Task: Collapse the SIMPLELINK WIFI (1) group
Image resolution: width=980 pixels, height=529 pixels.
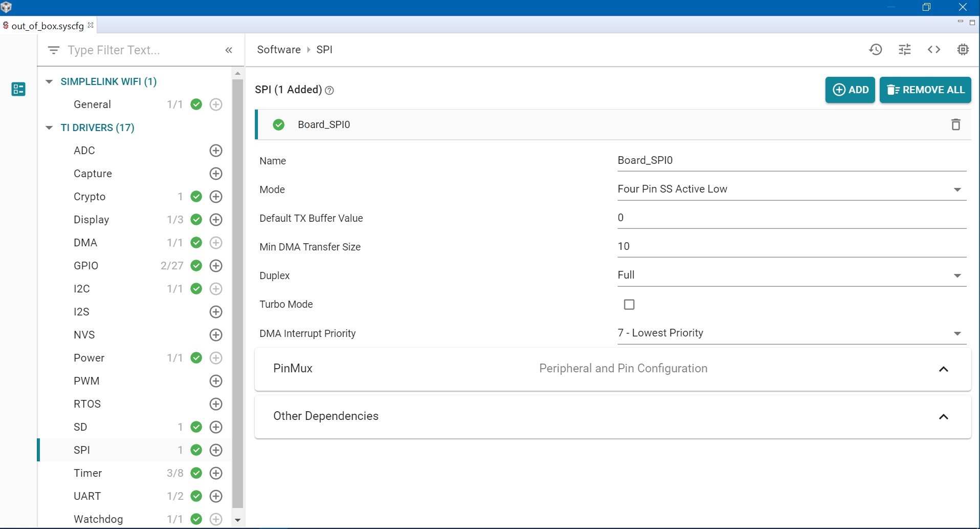Action: point(49,81)
